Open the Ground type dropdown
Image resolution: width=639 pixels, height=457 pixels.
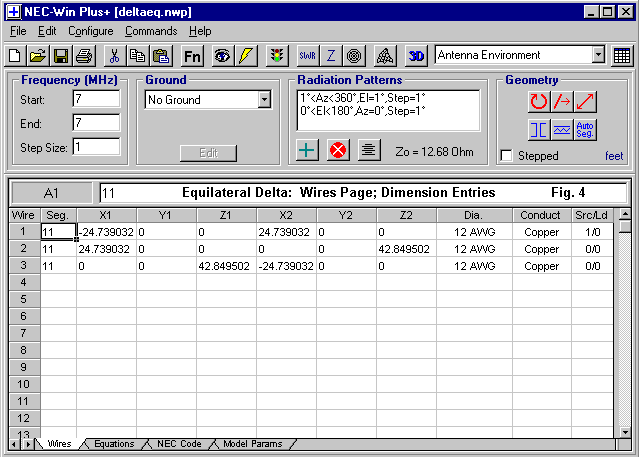click(x=264, y=100)
